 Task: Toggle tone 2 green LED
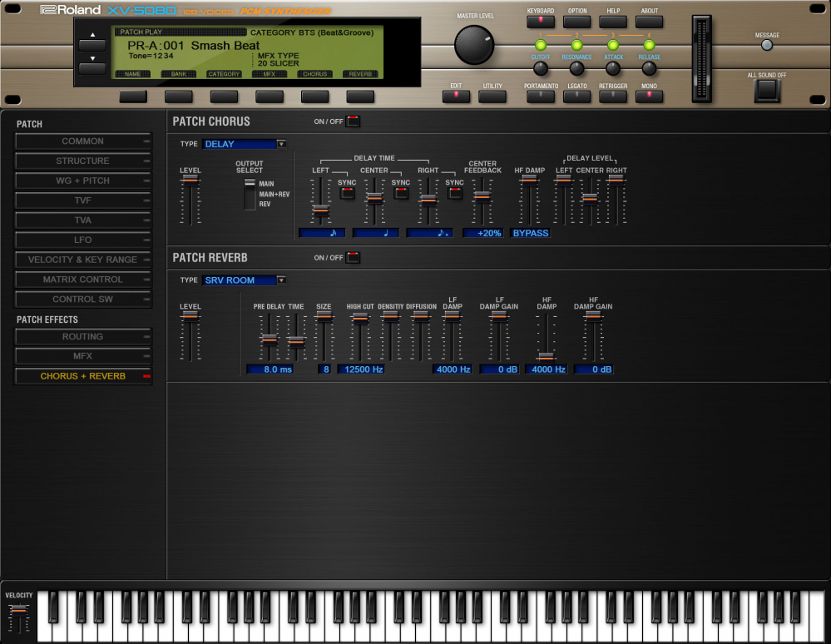tap(576, 46)
